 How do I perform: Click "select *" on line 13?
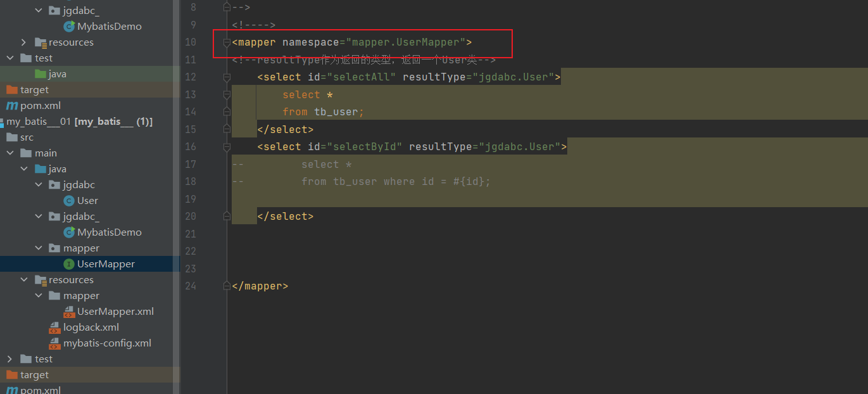click(x=308, y=95)
